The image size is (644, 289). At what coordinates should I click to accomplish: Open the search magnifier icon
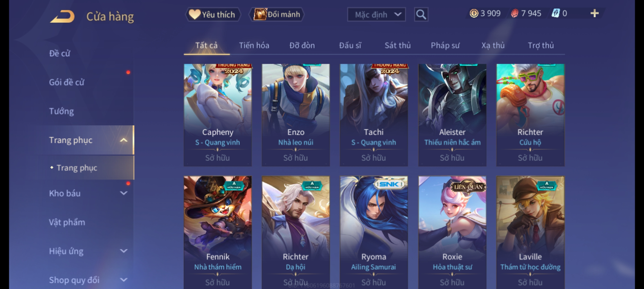click(421, 14)
